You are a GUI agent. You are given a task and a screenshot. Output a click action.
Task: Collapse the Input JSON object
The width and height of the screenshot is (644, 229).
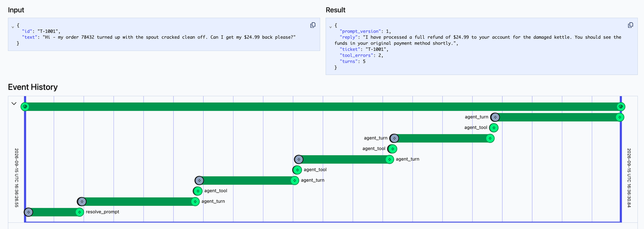click(13, 27)
